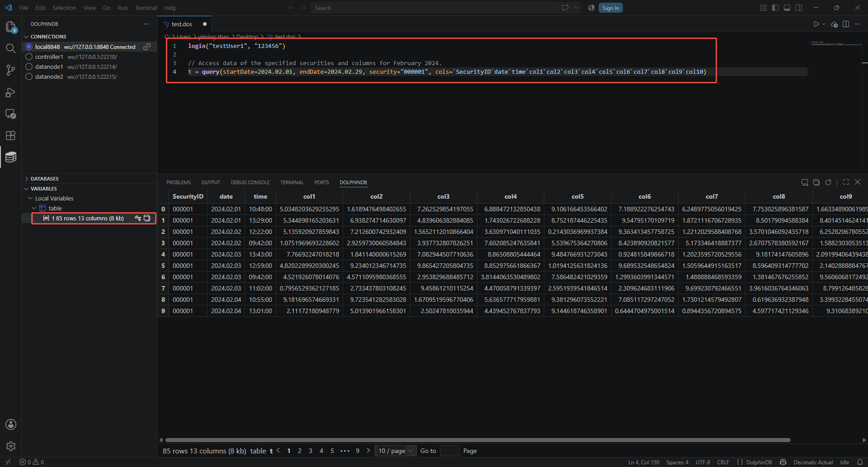
Task: Select the test.dos editor tab
Action: pos(184,24)
